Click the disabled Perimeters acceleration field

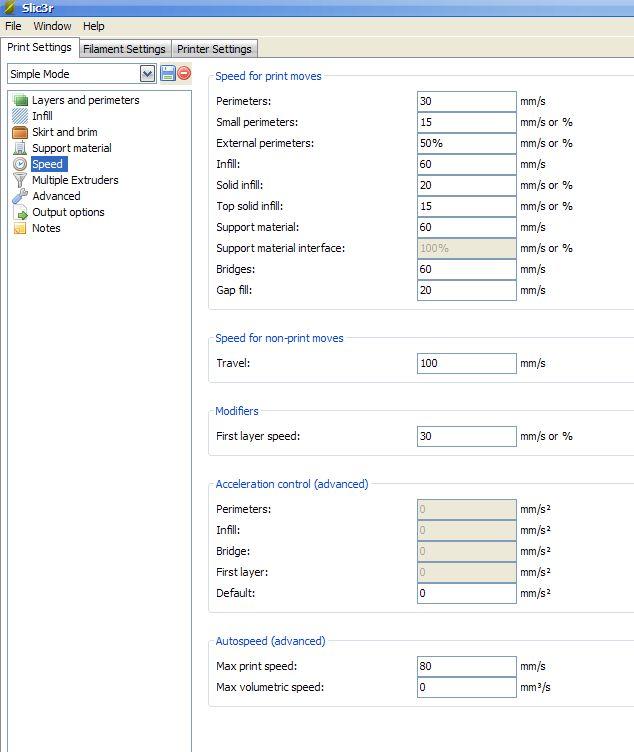point(467,509)
